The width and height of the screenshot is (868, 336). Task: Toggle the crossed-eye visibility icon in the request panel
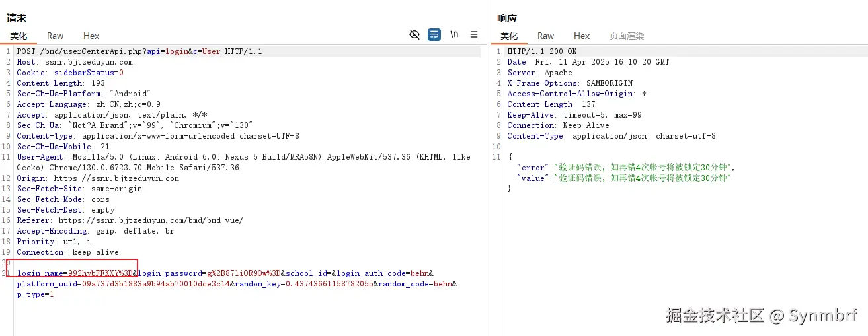(x=414, y=34)
